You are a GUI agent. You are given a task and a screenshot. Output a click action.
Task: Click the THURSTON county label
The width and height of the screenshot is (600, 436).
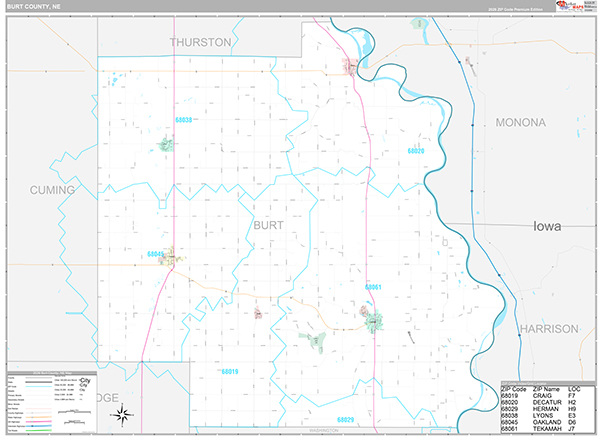[200, 42]
